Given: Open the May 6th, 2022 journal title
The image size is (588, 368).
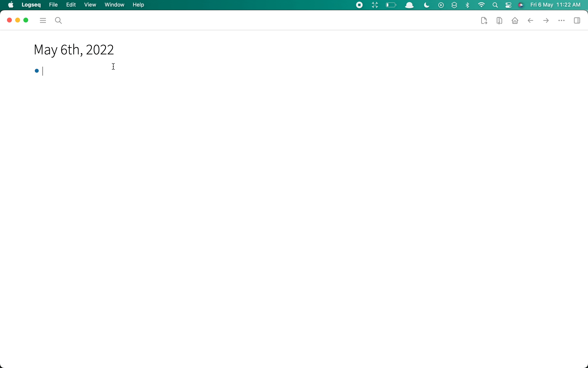Looking at the screenshot, I should click(74, 50).
